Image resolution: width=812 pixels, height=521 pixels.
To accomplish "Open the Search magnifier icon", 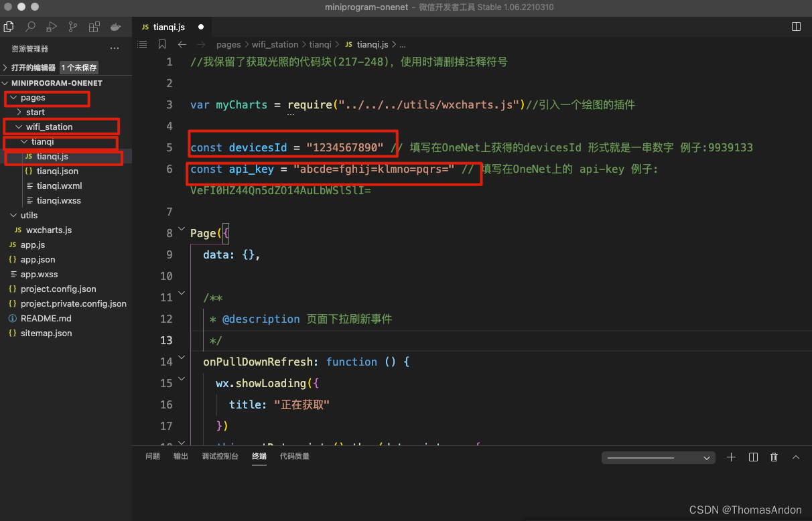I will tap(30, 27).
